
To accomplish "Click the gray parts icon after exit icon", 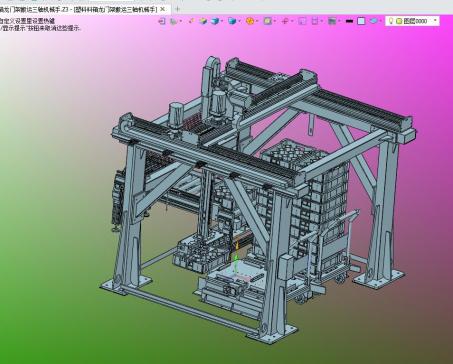I will 173,21.
